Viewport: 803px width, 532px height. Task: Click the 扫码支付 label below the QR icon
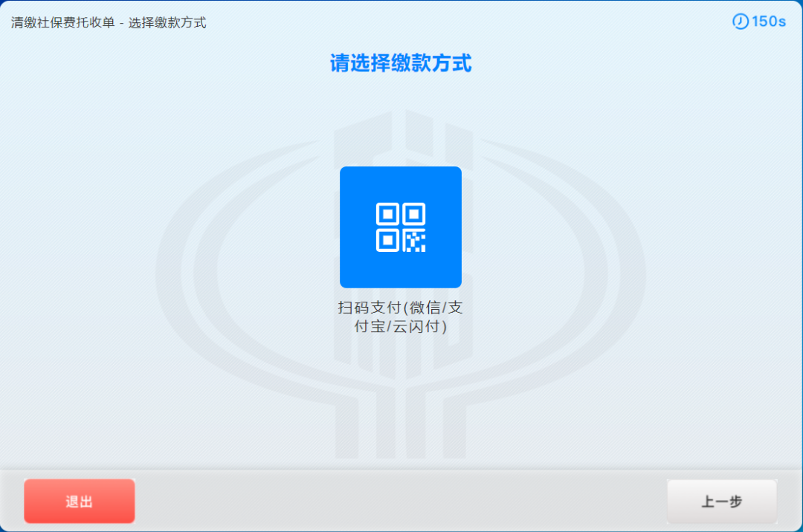[x=401, y=316]
